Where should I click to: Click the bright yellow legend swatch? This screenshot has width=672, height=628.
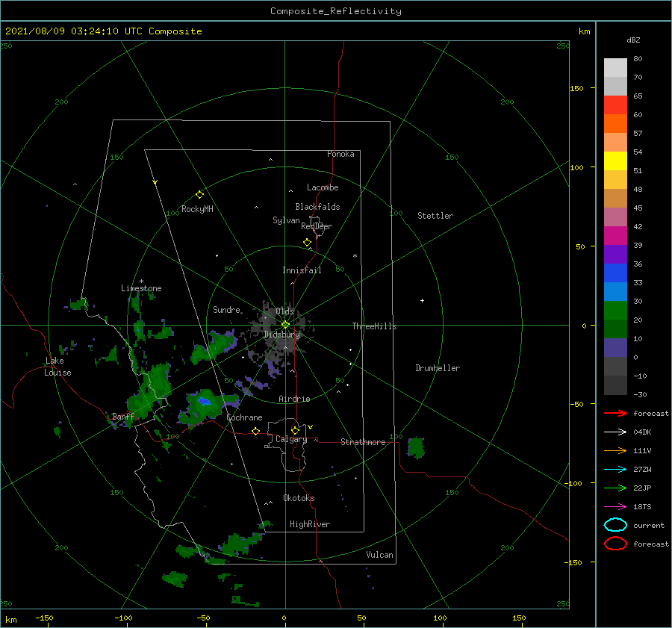(615, 161)
